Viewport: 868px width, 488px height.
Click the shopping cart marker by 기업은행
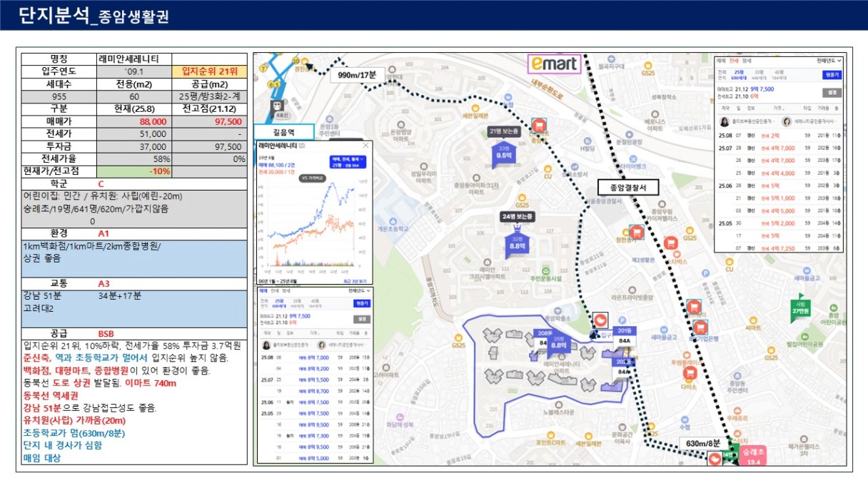[701, 327]
